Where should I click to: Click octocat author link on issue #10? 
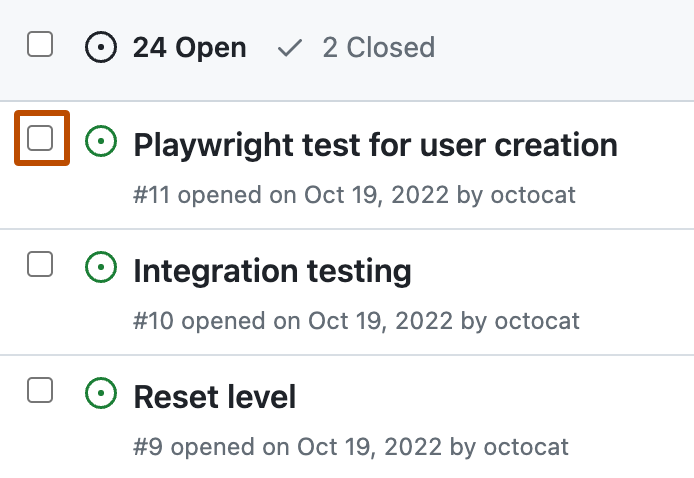coord(537,320)
